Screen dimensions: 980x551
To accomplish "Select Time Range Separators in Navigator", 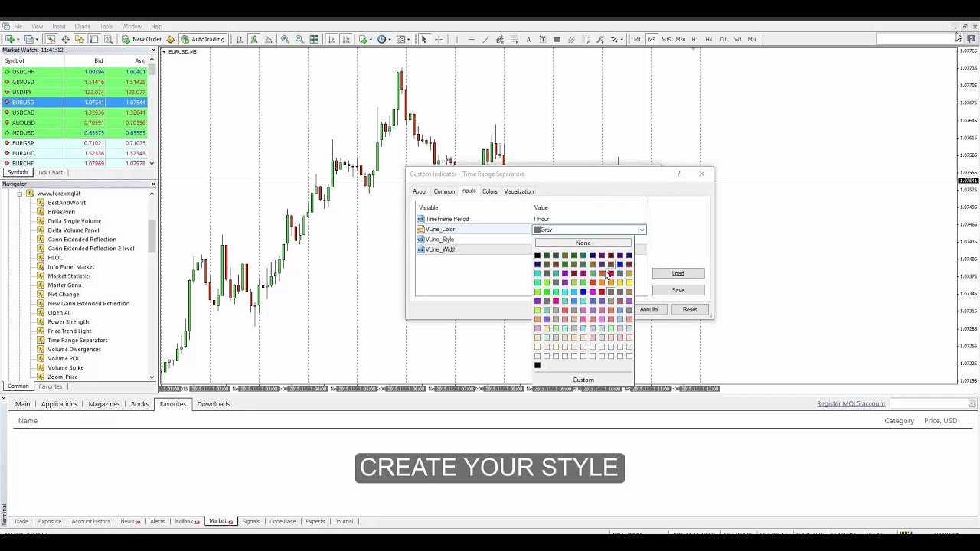I will click(77, 341).
